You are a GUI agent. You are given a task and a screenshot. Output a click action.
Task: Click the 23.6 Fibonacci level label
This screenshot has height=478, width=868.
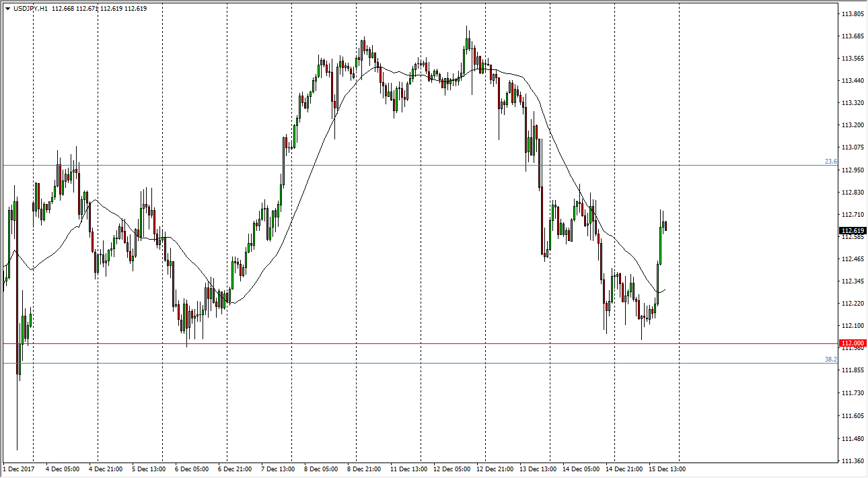[831, 162]
